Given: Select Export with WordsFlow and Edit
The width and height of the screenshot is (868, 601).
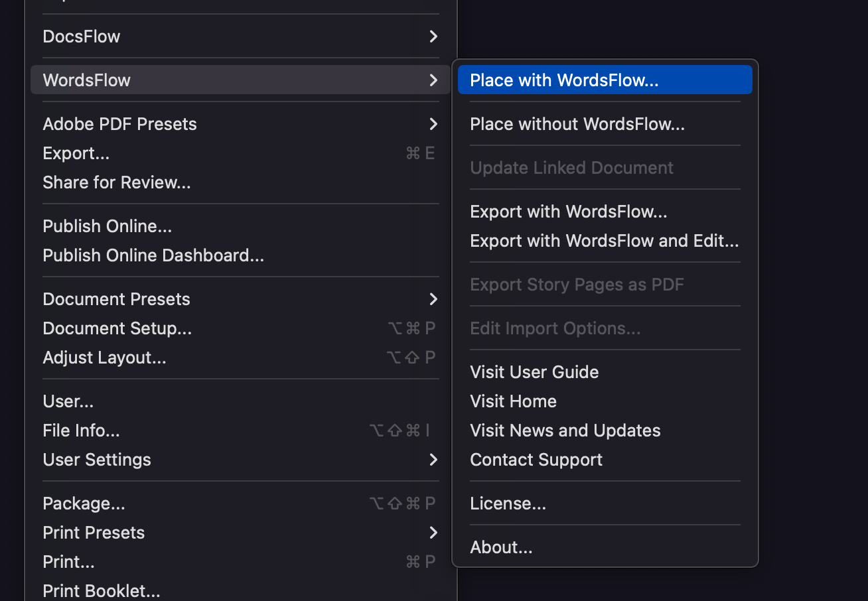Looking at the screenshot, I should 604,241.
